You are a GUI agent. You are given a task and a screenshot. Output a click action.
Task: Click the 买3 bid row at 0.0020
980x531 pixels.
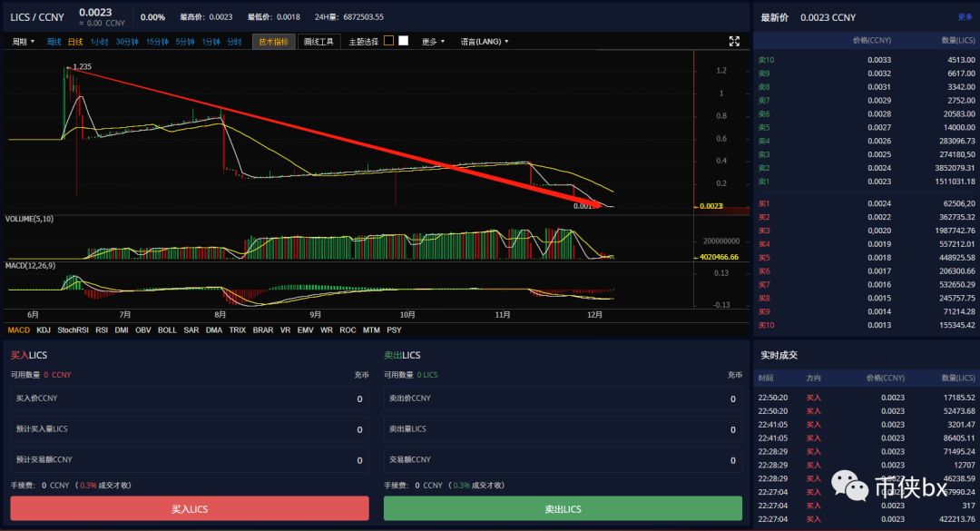pos(867,231)
